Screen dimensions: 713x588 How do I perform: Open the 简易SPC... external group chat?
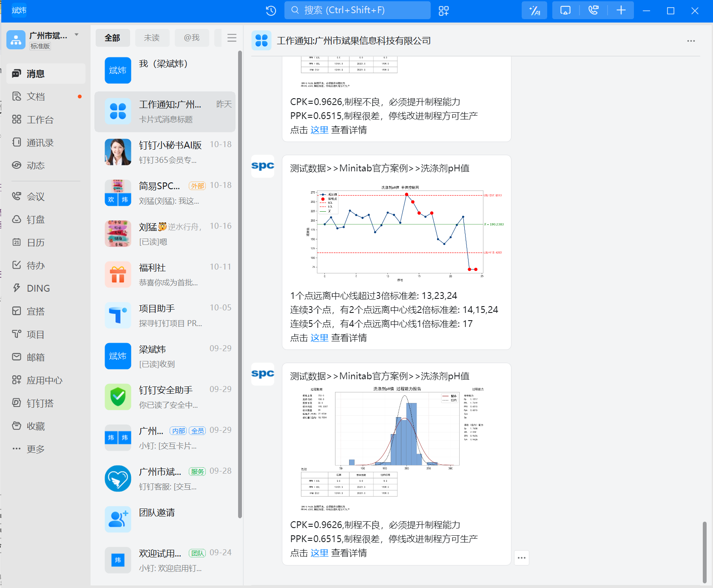click(165, 193)
